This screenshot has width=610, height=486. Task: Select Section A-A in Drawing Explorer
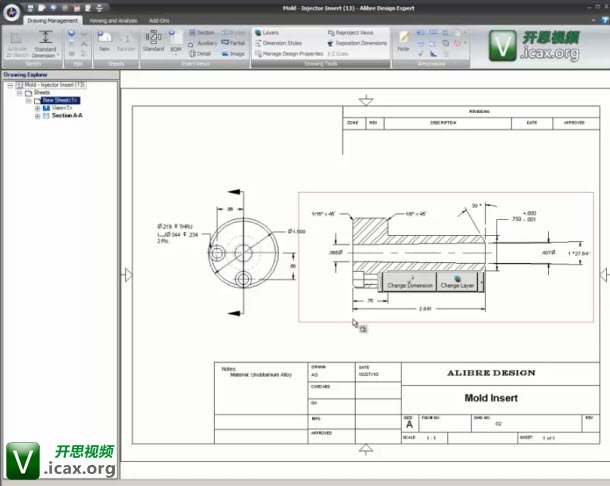(x=67, y=116)
